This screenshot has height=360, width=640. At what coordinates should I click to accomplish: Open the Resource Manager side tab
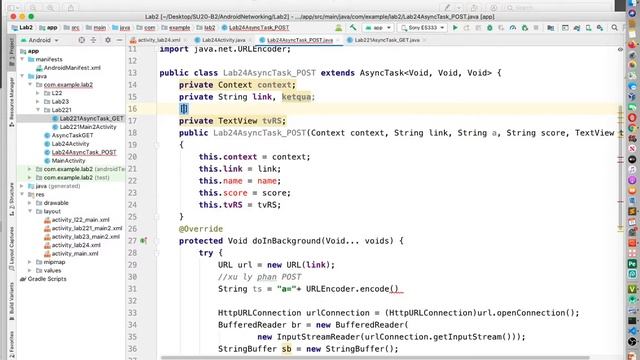(12, 101)
